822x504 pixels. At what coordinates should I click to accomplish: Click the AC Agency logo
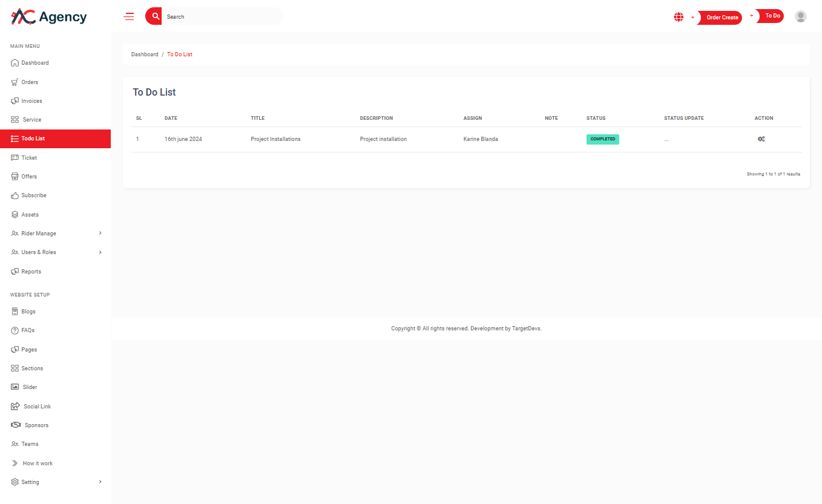(x=49, y=17)
